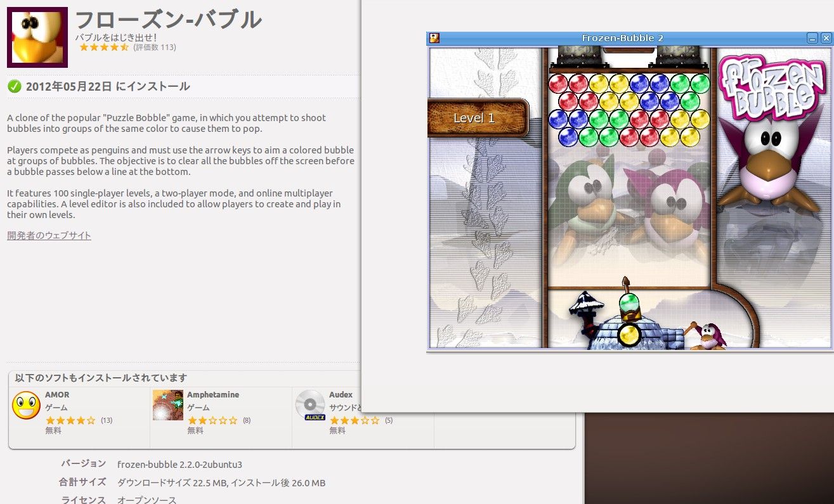834x504 pixels.
Task: Click the review count text (評価数 113)
Action: click(155, 48)
